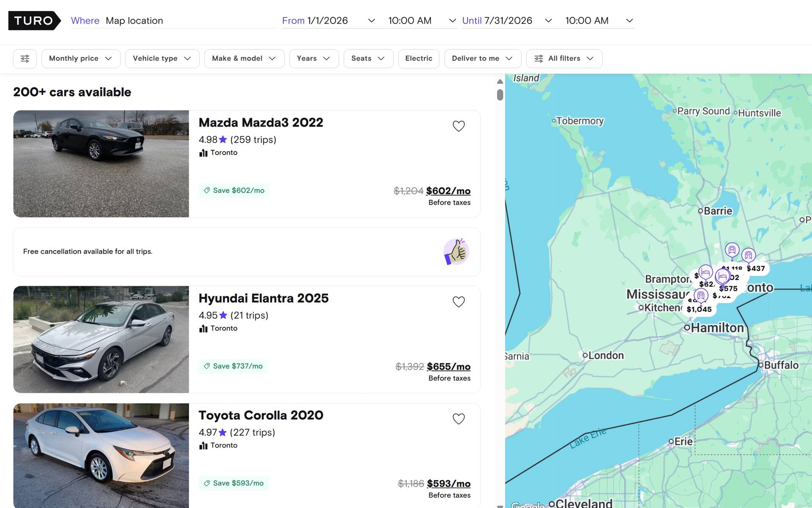Open the Mazda Mazda3 $602/mo price link
Screen dimensions: 812x508
pyautogui.click(x=448, y=191)
